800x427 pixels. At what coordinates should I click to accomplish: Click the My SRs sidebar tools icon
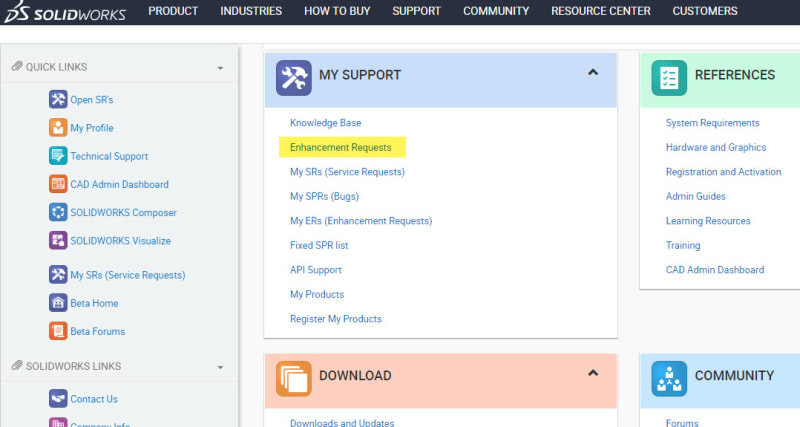[58, 274]
